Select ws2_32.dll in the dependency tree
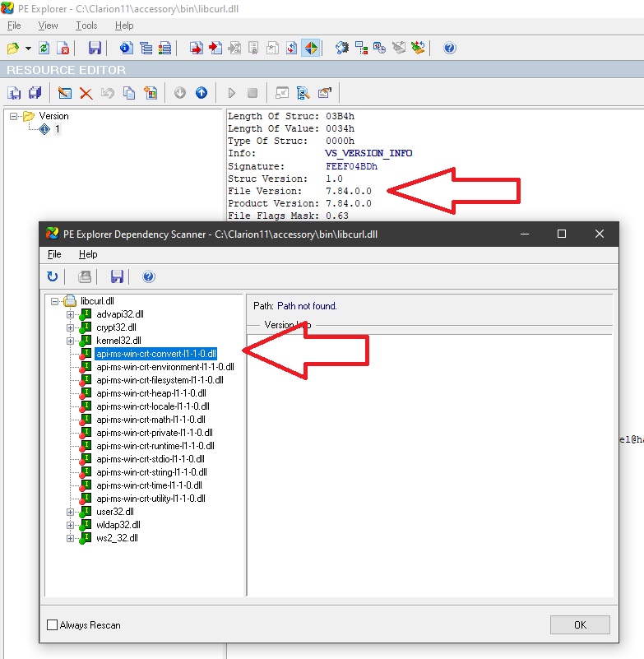The width and height of the screenshot is (644, 659). pos(117,538)
